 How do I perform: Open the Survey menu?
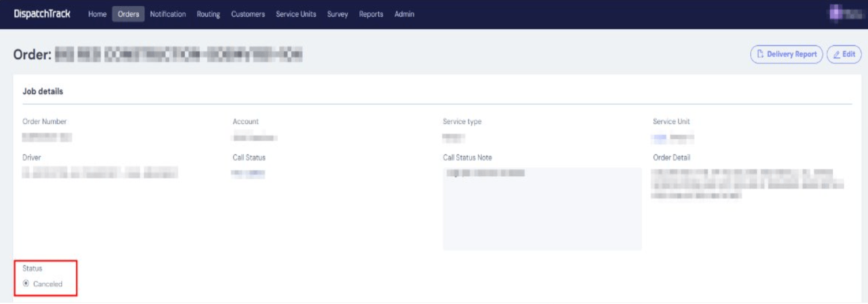coord(337,14)
